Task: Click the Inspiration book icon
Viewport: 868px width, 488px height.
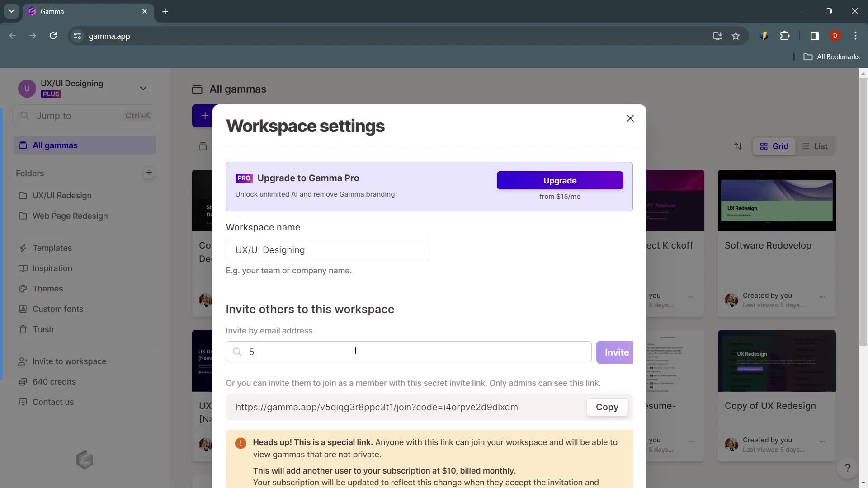Action: 23,268
